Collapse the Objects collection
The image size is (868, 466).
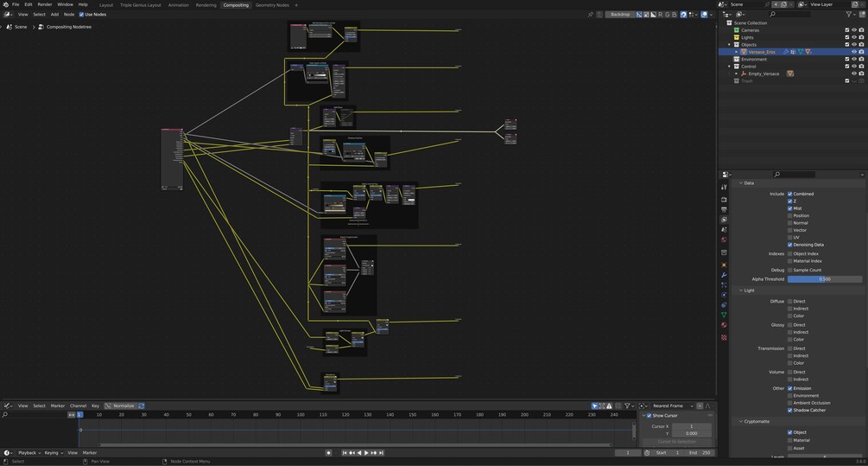coord(729,44)
